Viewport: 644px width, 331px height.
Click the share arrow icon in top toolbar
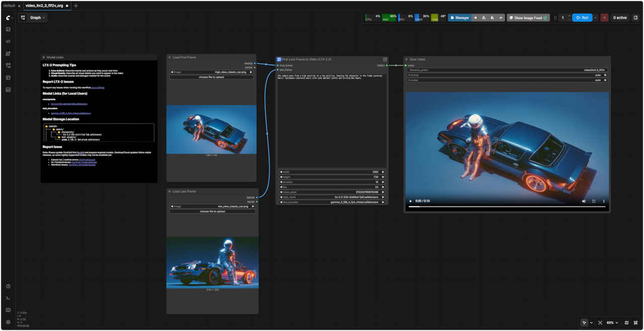501,18
